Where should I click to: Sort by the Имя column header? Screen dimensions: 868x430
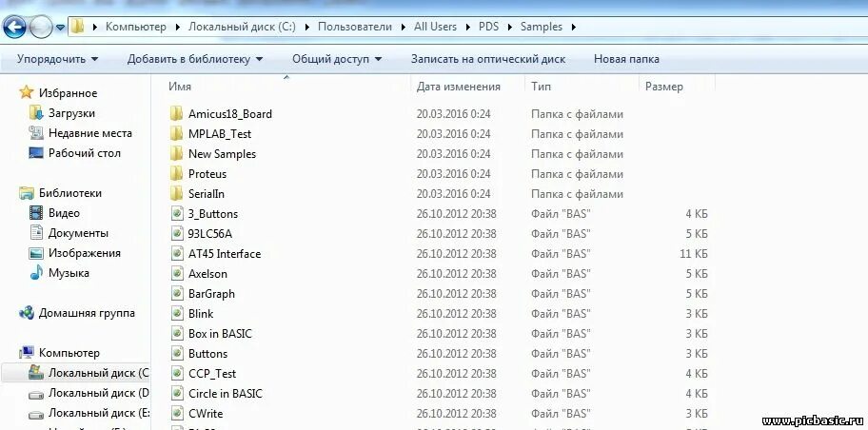pos(180,87)
